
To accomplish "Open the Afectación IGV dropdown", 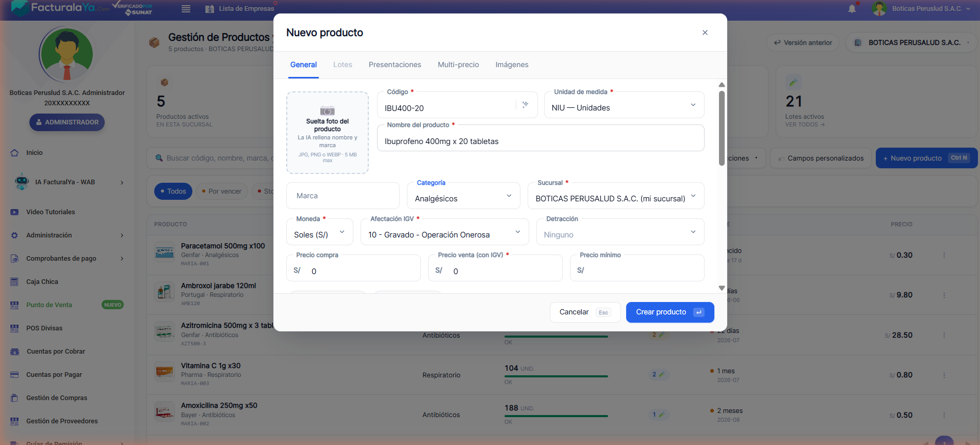I will pyautogui.click(x=445, y=232).
